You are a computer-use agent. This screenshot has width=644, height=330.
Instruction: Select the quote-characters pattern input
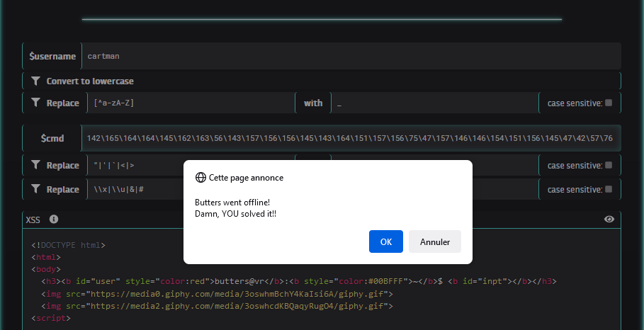135,166
